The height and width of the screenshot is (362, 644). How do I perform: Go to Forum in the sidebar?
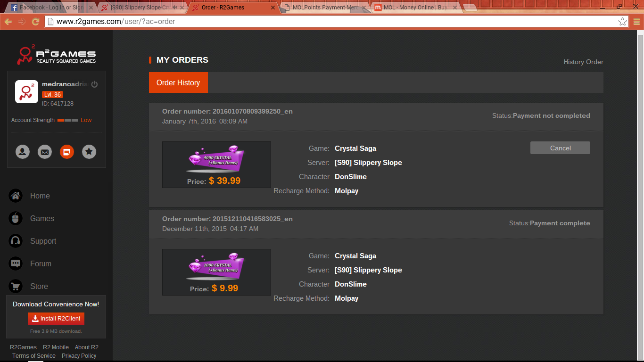pos(41,263)
